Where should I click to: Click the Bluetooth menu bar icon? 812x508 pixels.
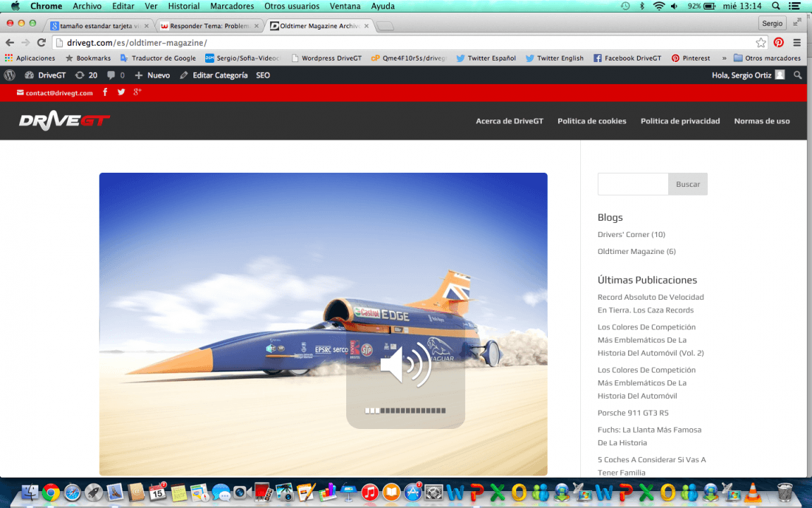click(x=642, y=6)
